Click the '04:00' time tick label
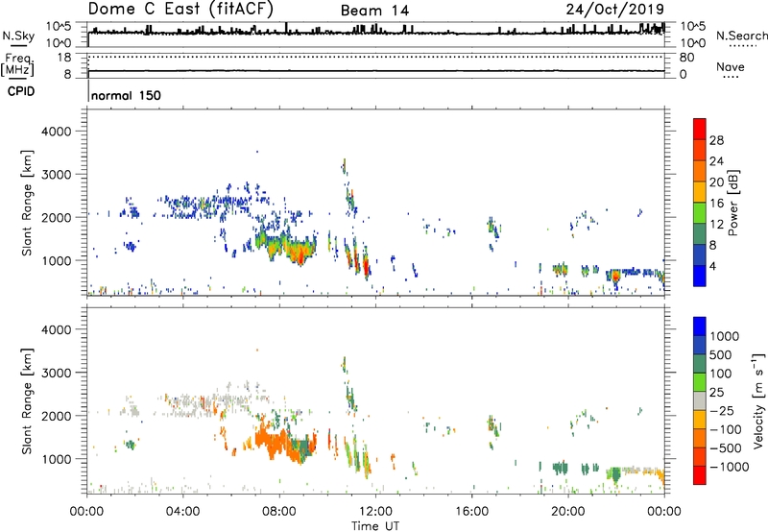The image size is (768, 532). [x=182, y=512]
